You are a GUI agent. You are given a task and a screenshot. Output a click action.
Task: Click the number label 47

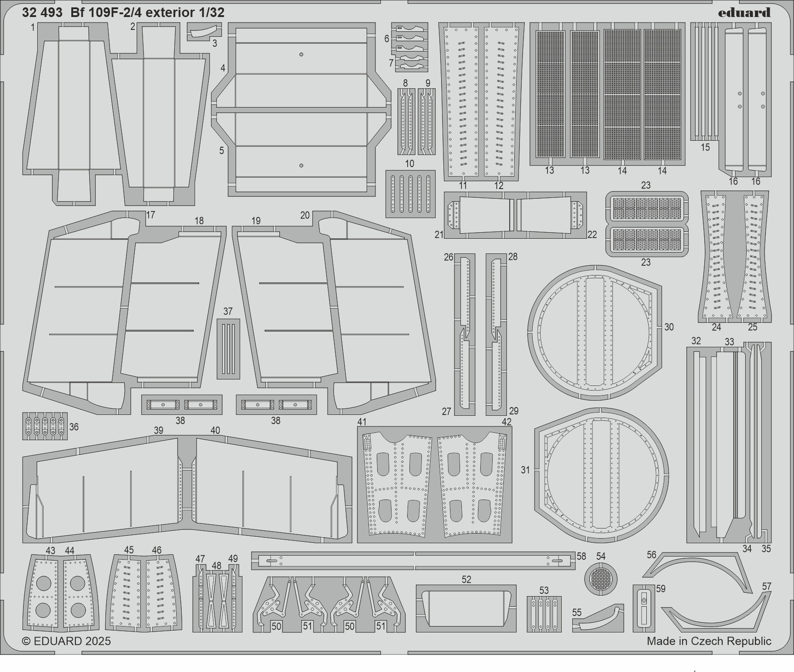(x=200, y=559)
